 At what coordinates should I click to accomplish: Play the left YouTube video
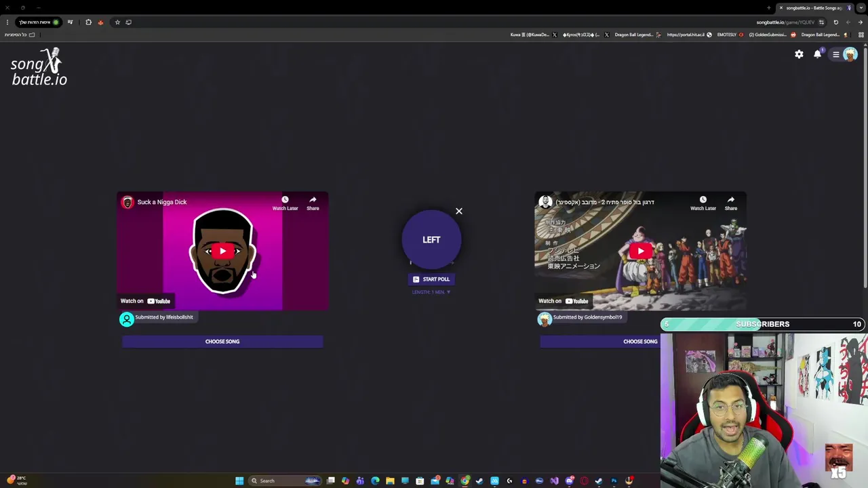(x=222, y=251)
